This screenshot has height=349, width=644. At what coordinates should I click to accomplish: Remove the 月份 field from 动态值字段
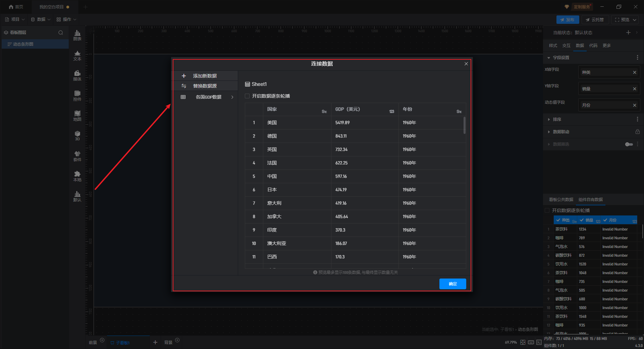coord(635,105)
